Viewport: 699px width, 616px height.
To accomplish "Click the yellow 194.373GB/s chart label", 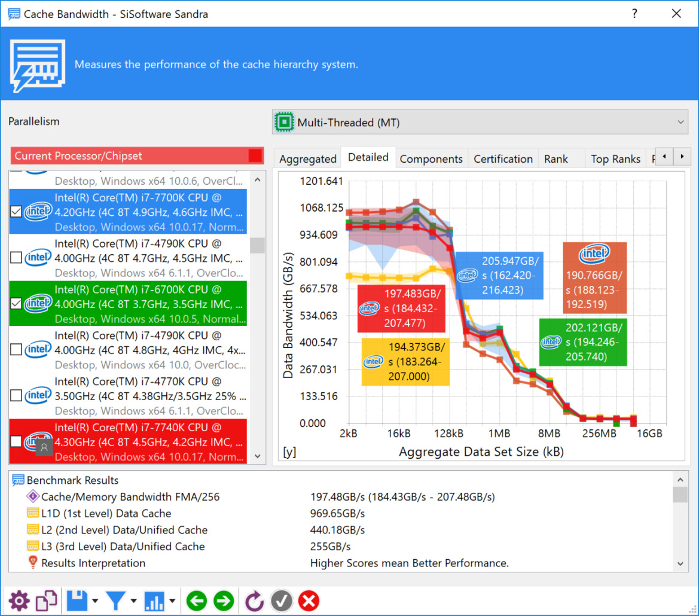I will (x=405, y=361).
